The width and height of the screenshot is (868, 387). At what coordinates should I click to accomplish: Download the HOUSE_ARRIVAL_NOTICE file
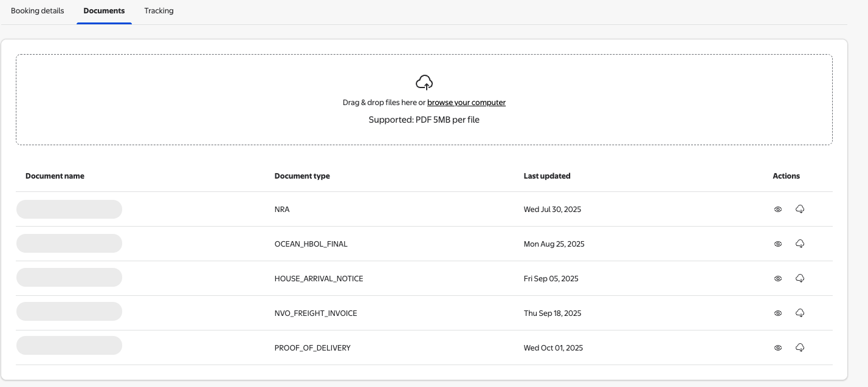pos(800,278)
